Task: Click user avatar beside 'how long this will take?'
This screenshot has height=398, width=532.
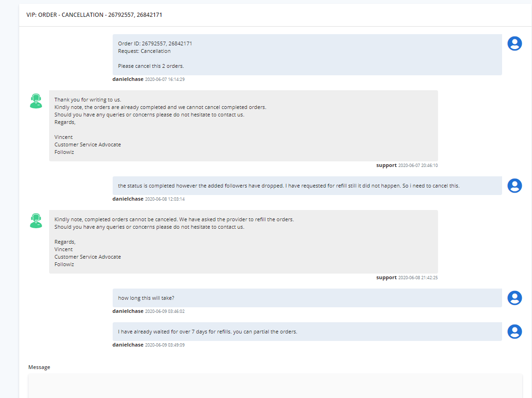Action: click(x=514, y=298)
